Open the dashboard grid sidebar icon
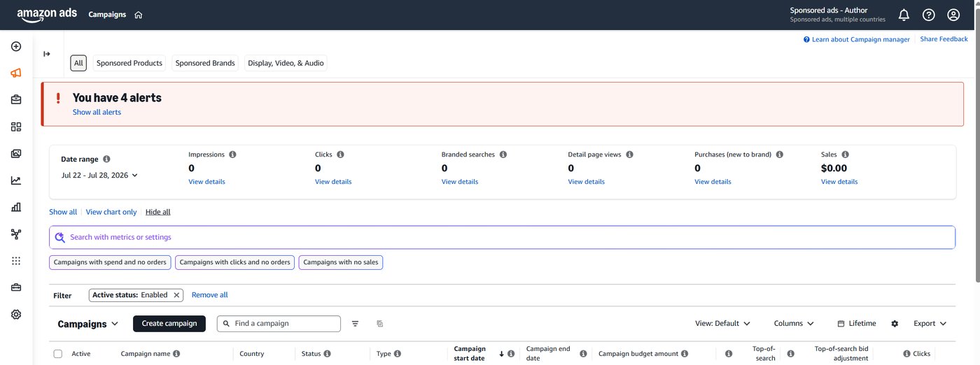The image size is (980, 365). 16,127
